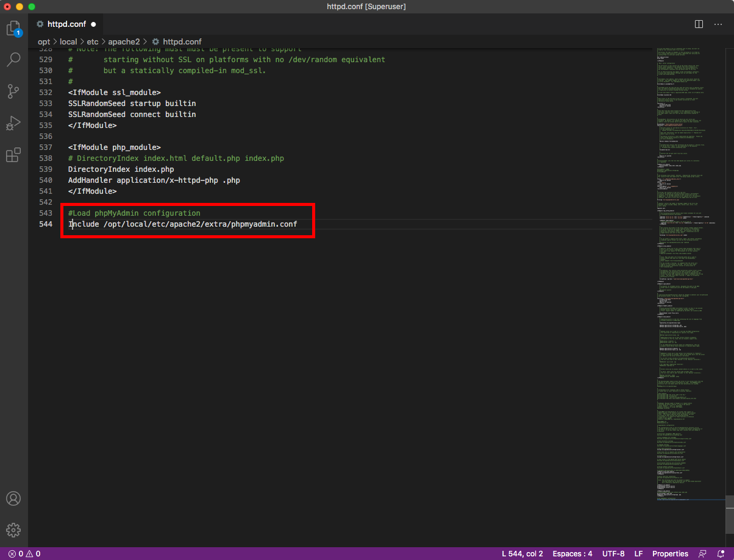Open the Extensions view icon
Image resolution: width=734 pixels, height=560 pixels.
(13, 155)
